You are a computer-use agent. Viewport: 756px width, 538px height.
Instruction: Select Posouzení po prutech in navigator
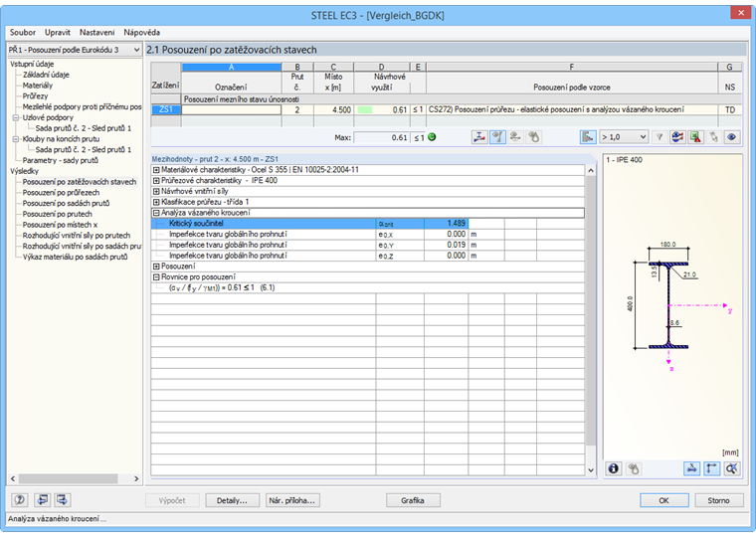tap(57, 214)
